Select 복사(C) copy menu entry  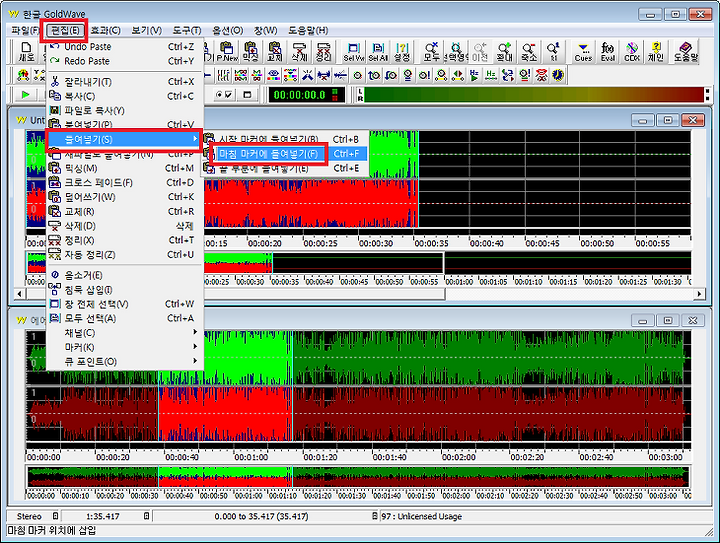125,96
